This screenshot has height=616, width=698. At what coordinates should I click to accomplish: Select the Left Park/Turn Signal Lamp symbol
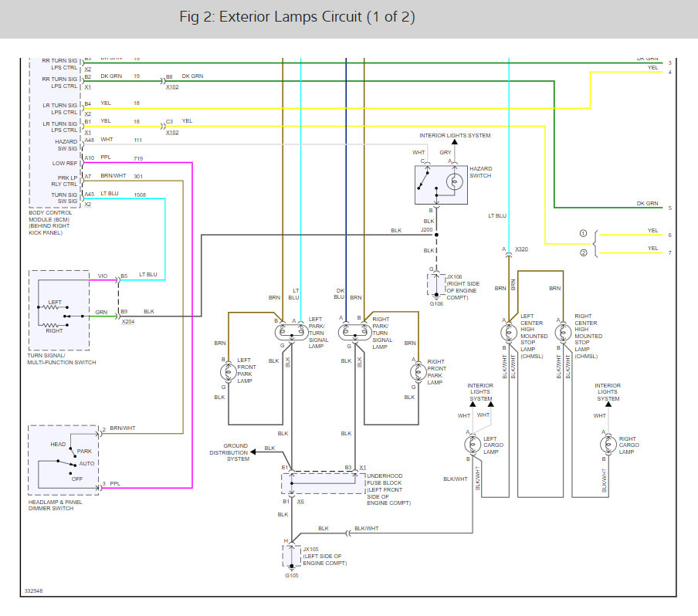(x=292, y=332)
